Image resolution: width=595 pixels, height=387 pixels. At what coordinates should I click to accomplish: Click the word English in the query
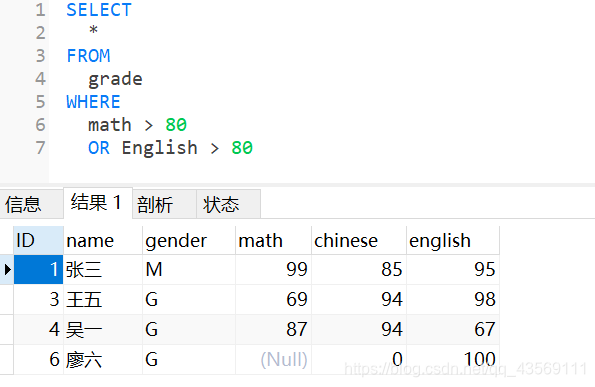(x=160, y=148)
